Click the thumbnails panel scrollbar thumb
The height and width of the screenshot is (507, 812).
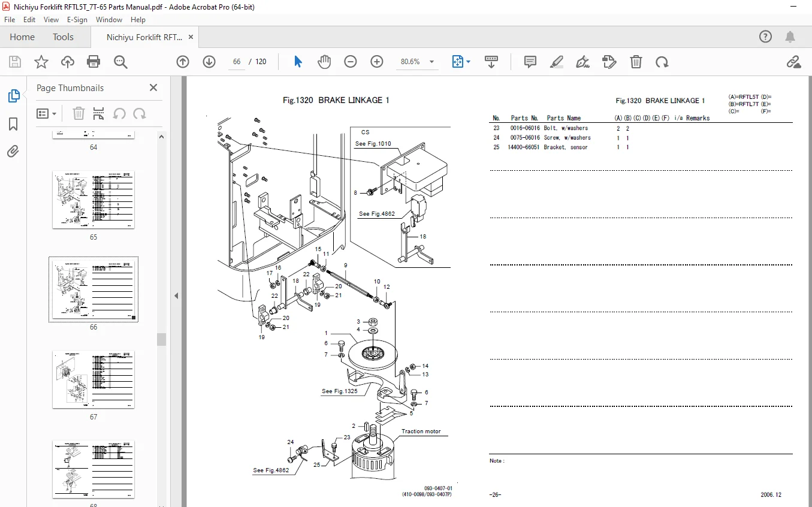coord(161,339)
